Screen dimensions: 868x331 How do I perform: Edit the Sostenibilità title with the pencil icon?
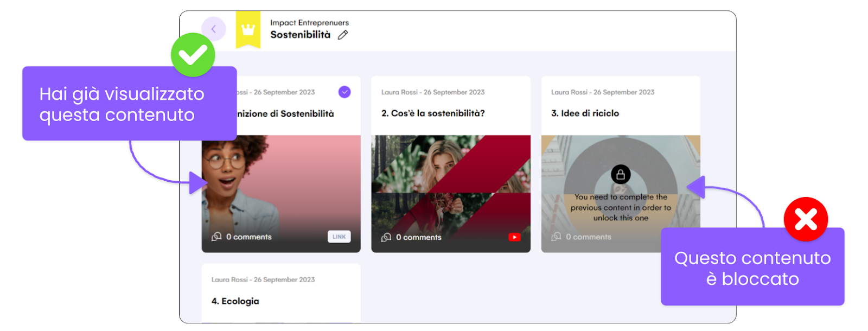(x=343, y=35)
